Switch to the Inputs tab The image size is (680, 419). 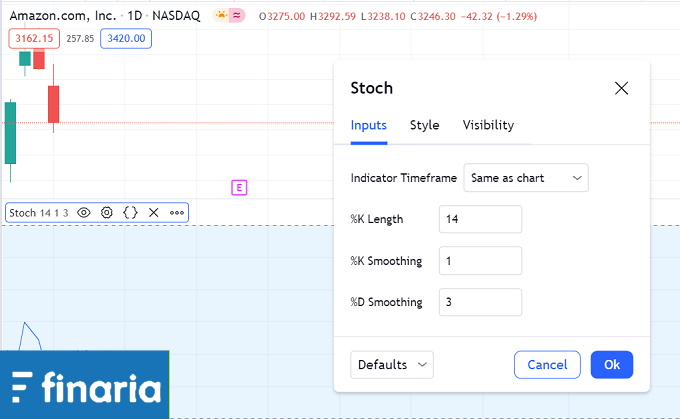coord(369,125)
